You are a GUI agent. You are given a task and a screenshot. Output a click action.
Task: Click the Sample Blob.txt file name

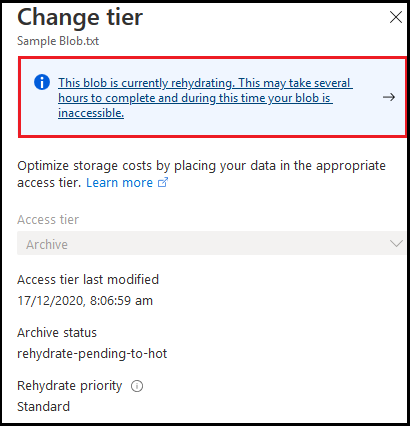(x=58, y=41)
